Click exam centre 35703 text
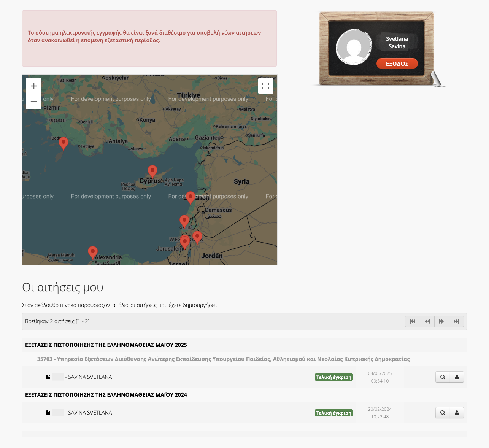Screen dimensions: 489x448 coord(224,359)
